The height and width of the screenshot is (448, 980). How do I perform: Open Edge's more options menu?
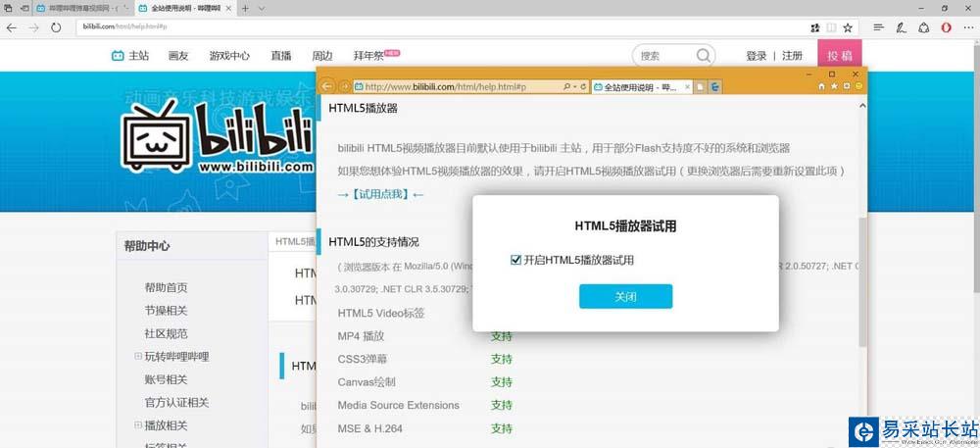(969, 27)
